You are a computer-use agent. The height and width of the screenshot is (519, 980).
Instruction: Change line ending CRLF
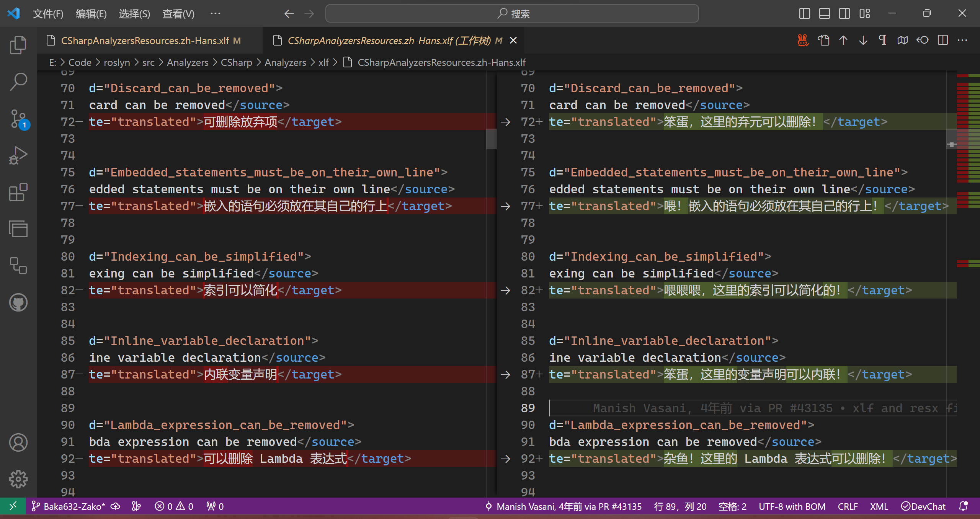(848, 506)
